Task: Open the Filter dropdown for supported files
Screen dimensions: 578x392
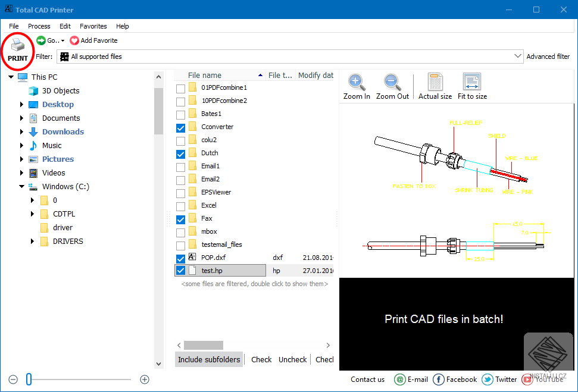Action: pyautogui.click(x=517, y=57)
